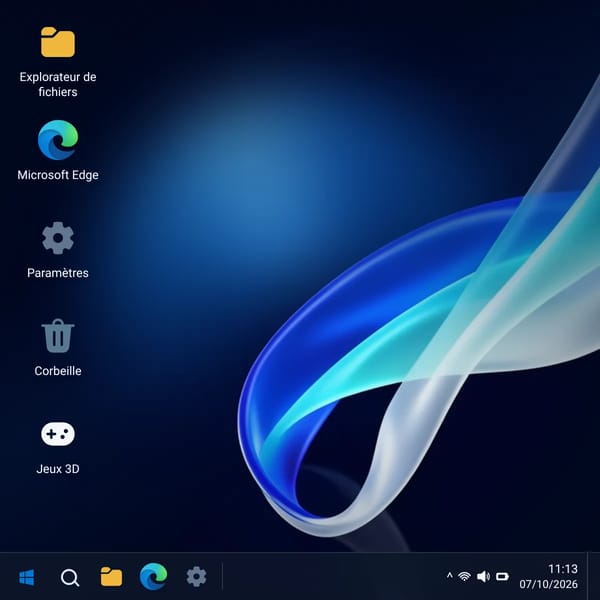Click the Show desktop strip at the taskbar edge
600x600 pixels.
pyautogui.click(x=593, y=576)
